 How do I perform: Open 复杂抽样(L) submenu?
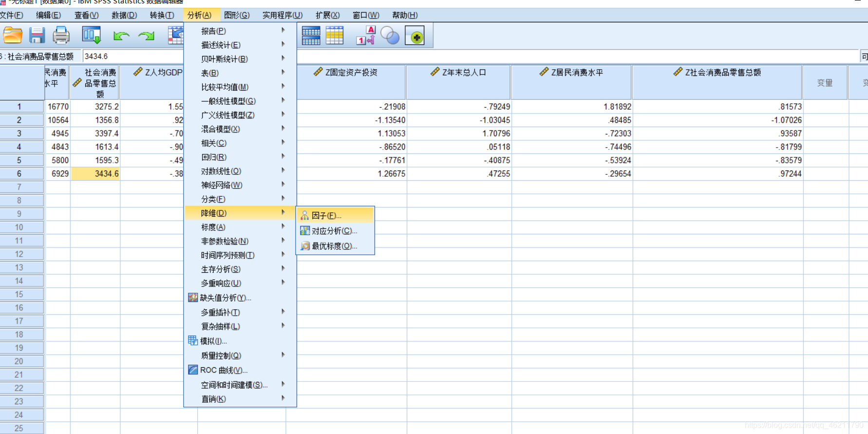click(x=240, y=326)
